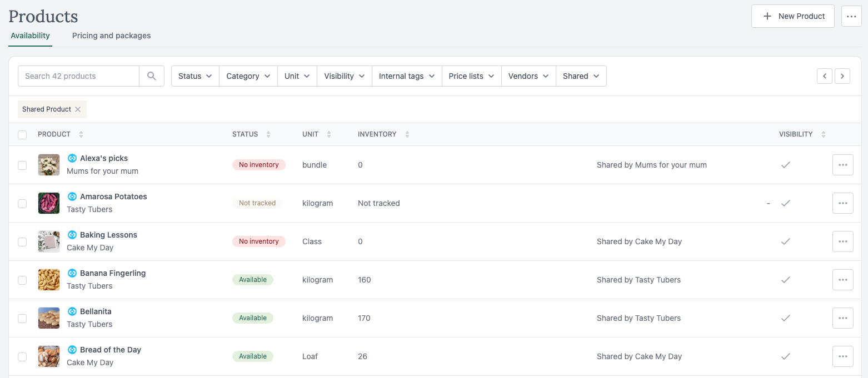Open the page-level more options ellipsis
868x378 pixels.
tap(851, 16)
